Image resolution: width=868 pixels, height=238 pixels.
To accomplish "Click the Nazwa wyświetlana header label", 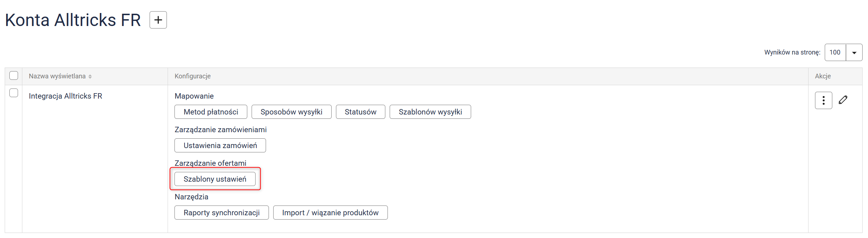I will click(57, 76).
